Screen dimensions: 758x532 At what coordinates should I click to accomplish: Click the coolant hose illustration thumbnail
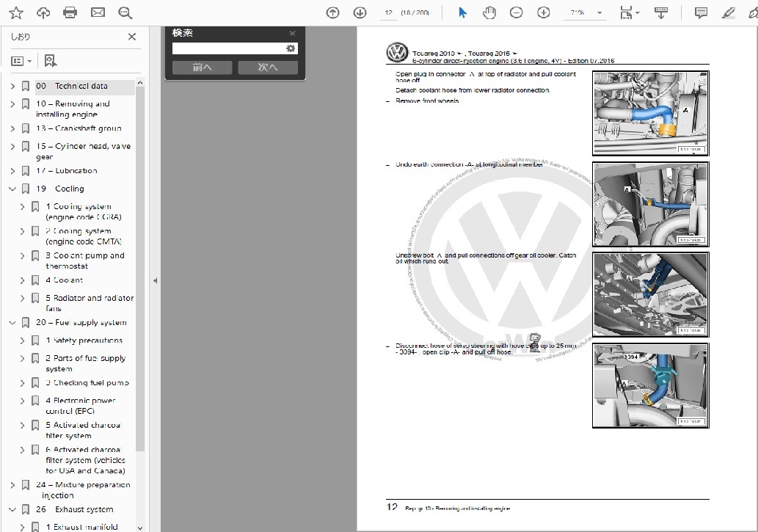pyautogui.click(x=651, y=114)
